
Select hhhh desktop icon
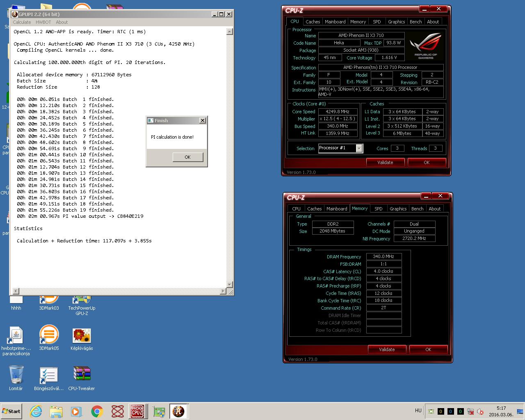pyautogui.click(x=16, y=304)
